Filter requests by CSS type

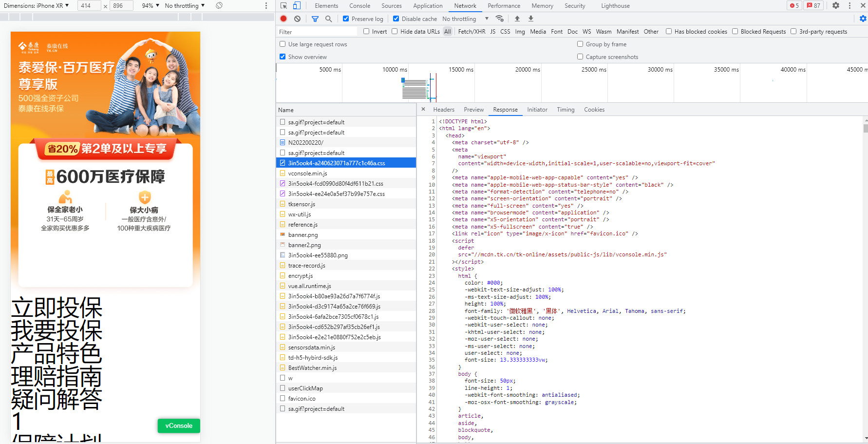click(x=505, y=31)
